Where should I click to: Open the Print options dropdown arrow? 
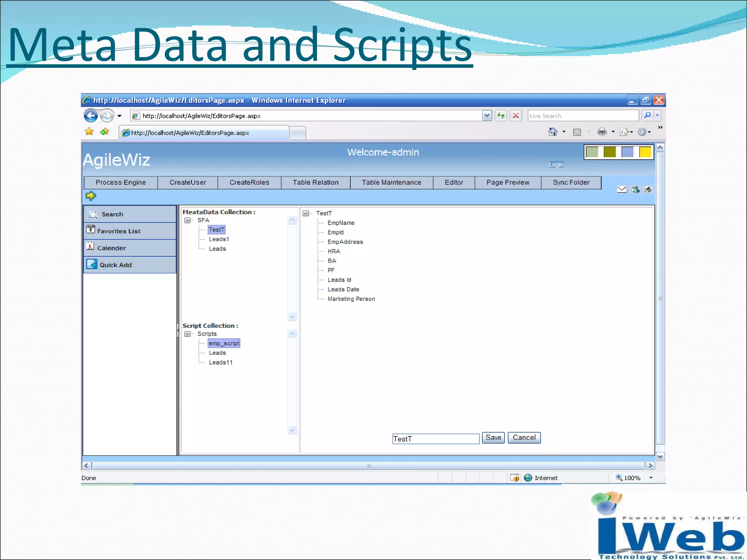[x=613, y=132]
